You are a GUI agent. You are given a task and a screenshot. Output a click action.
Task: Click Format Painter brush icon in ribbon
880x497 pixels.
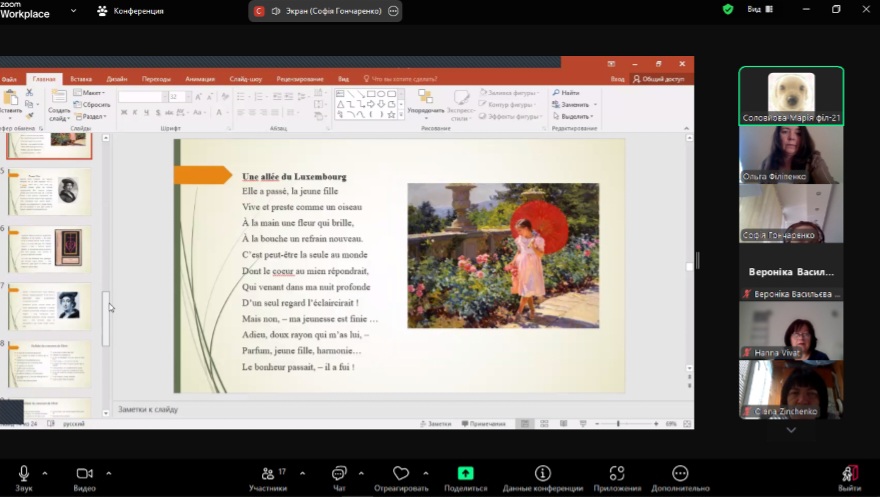pyautogui.click(x=29, y=116)
